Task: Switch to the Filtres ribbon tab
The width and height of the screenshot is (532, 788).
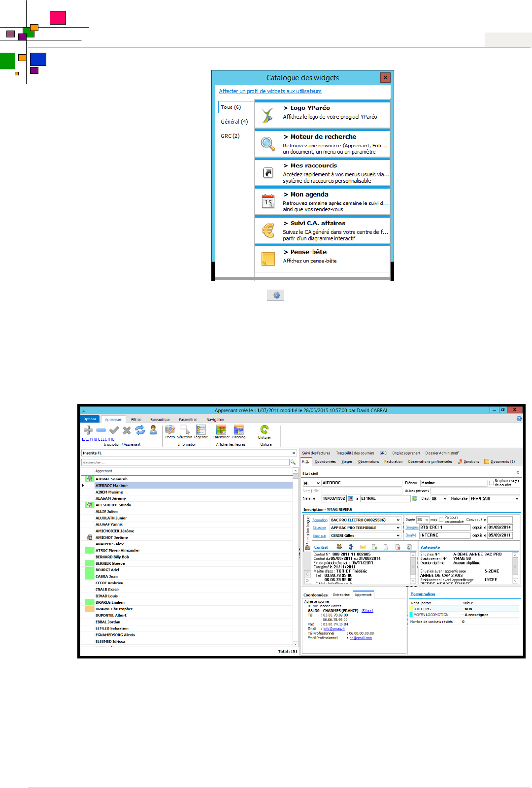Action: 136,420
